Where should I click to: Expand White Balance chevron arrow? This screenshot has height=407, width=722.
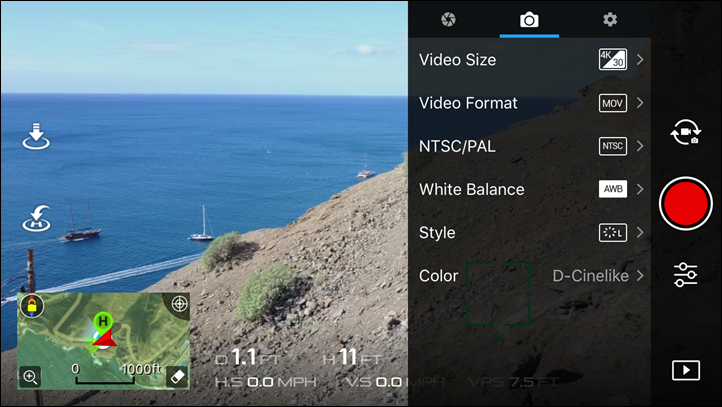click(640, 189)
